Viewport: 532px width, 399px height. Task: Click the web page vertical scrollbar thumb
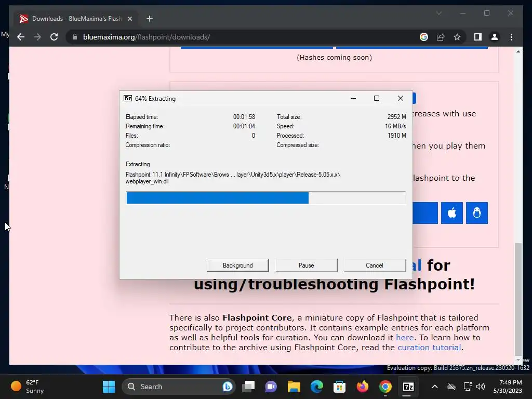[518, 299]
